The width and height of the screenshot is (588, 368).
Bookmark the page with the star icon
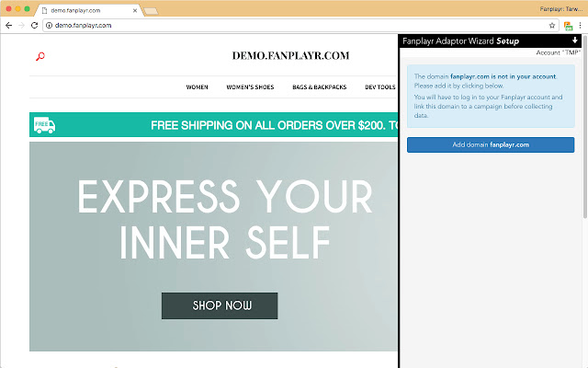point(552,26)
